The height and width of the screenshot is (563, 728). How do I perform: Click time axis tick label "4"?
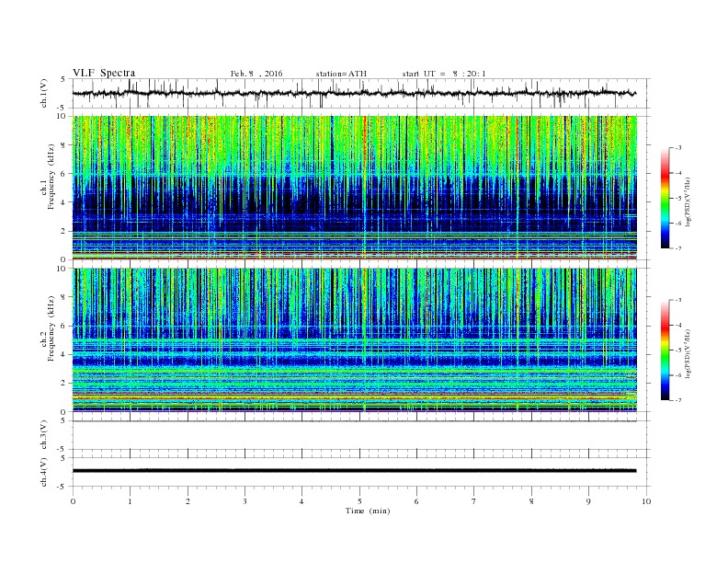tap(301, 501)
